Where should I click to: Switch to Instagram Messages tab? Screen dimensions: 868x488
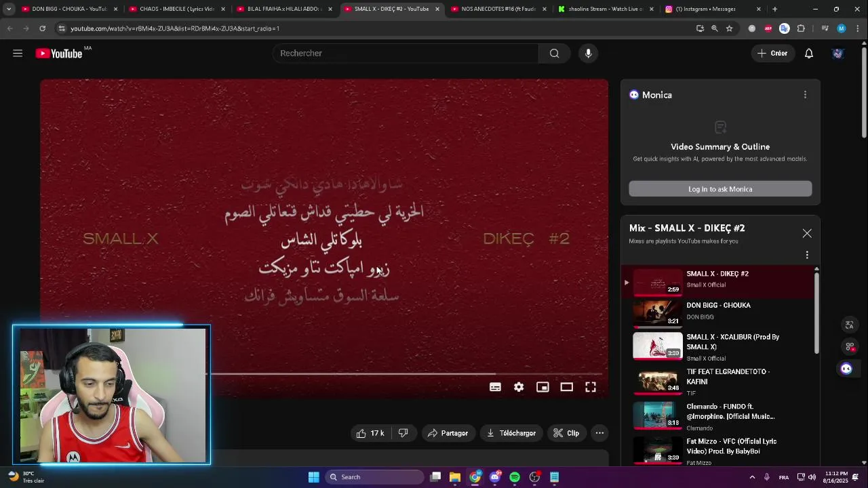click(712, 9)
